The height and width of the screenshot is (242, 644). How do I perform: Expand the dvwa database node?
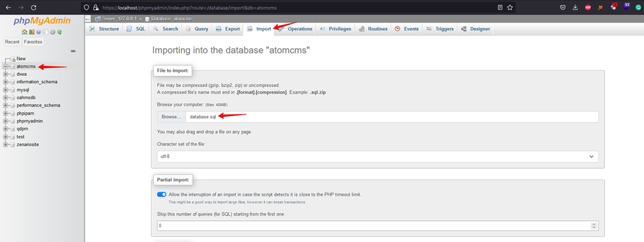pyautogui.click(x=5, y=75)
